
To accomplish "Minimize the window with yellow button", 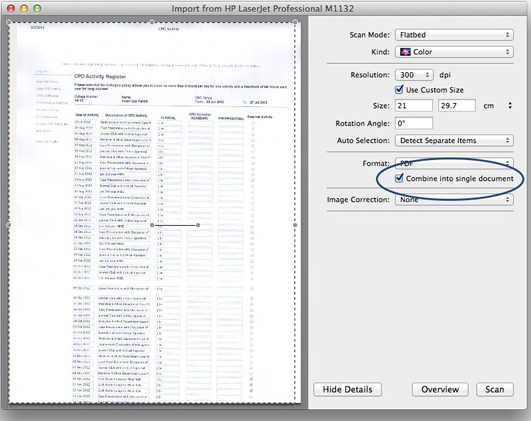I will [x=24, y=8].
